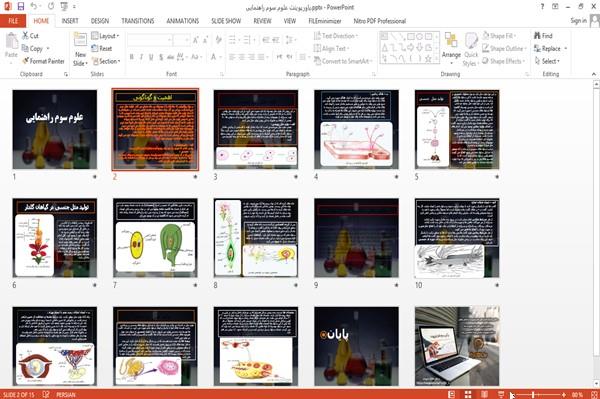Image resolution: width=600 pixels, height=399 pixels.
Task: Switch to INSERT tab
Action: click(x=70, y=21)
